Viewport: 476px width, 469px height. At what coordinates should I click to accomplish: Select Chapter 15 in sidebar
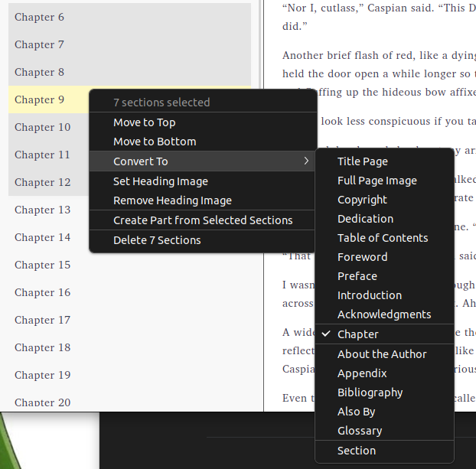click(x=129, y=265)
